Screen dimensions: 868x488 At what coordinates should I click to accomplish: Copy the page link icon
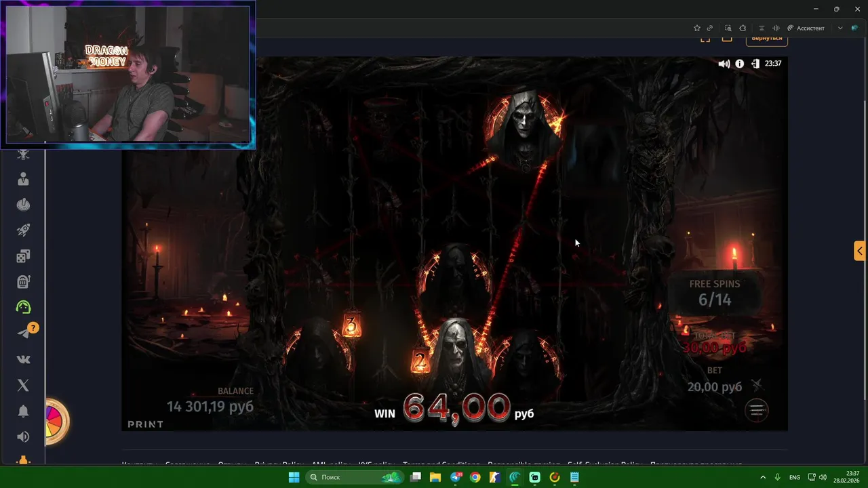click(x=709, y=28)
